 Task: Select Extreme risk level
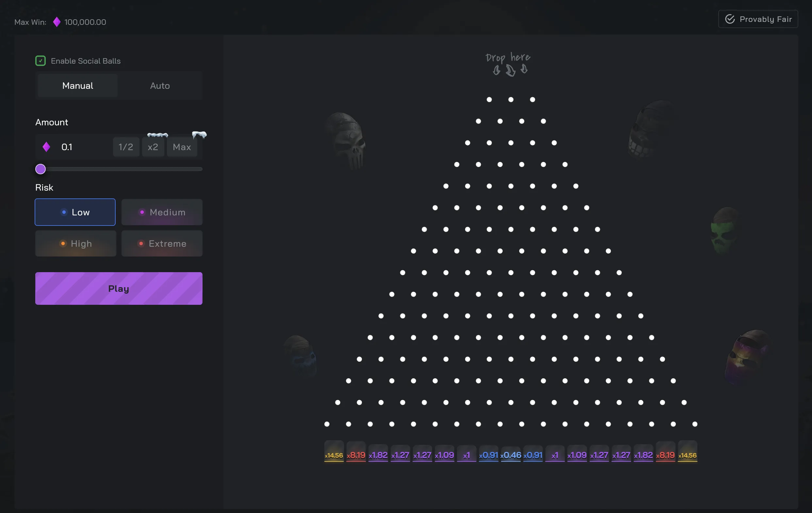(x=162, y=243)
